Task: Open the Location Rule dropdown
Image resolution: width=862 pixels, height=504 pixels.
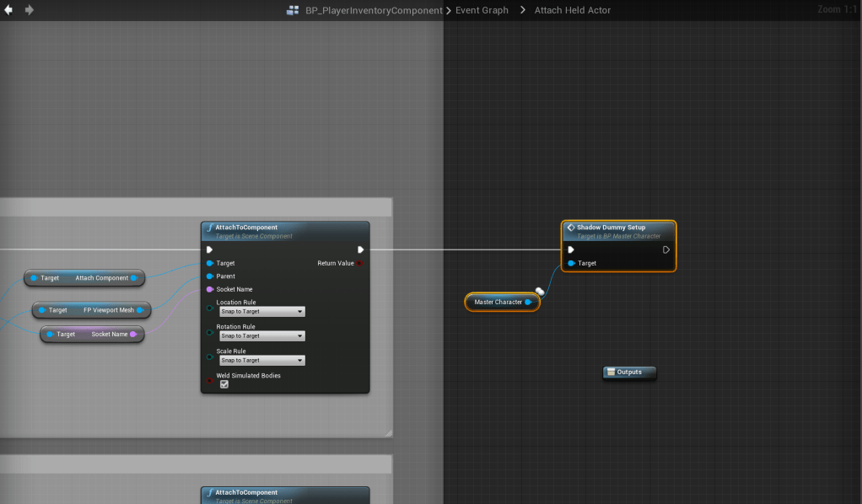Action: pyautogui.click(x=261, y=312)
